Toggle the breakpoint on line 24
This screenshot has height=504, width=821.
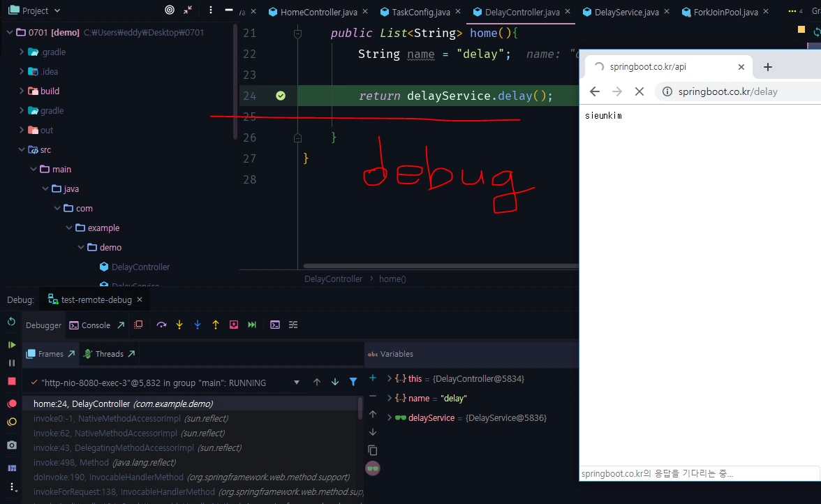point(281,96)
